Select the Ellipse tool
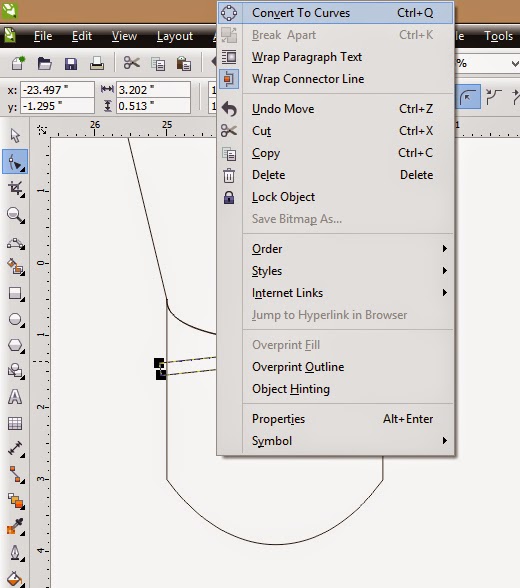Screen dimensions: 520x588 pyautogui.click(x=15, y=320)
